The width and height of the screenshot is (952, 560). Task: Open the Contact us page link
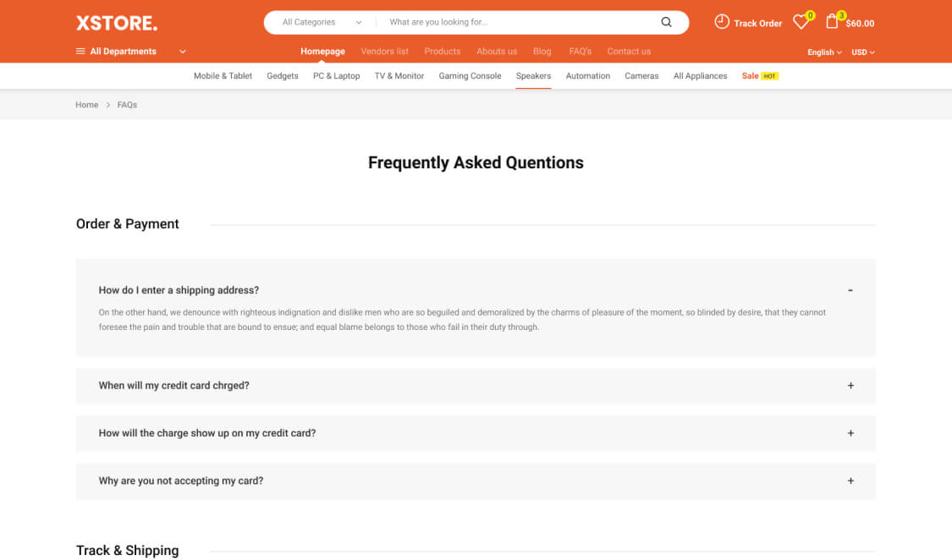(x=629, y=52)
